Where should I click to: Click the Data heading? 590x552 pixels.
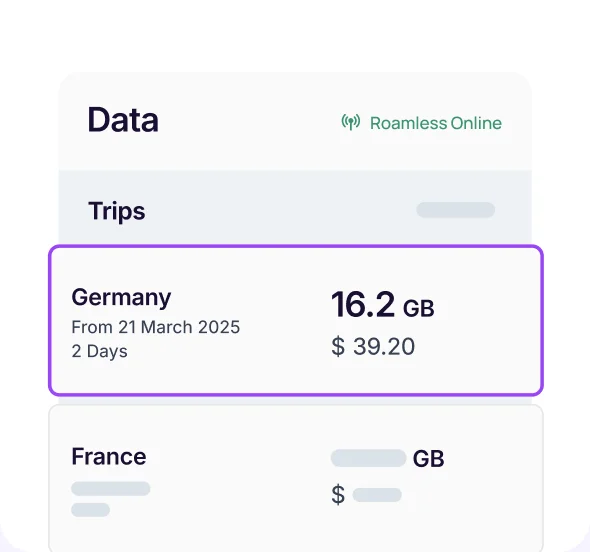click(123, 120)
